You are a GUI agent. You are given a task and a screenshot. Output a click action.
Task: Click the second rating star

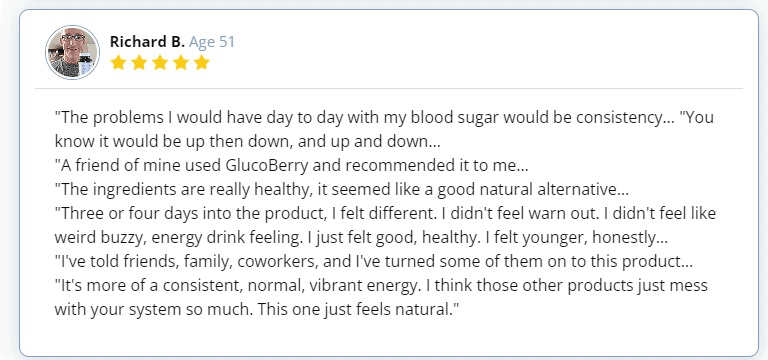pyautogui.click(x=139, y=63)
